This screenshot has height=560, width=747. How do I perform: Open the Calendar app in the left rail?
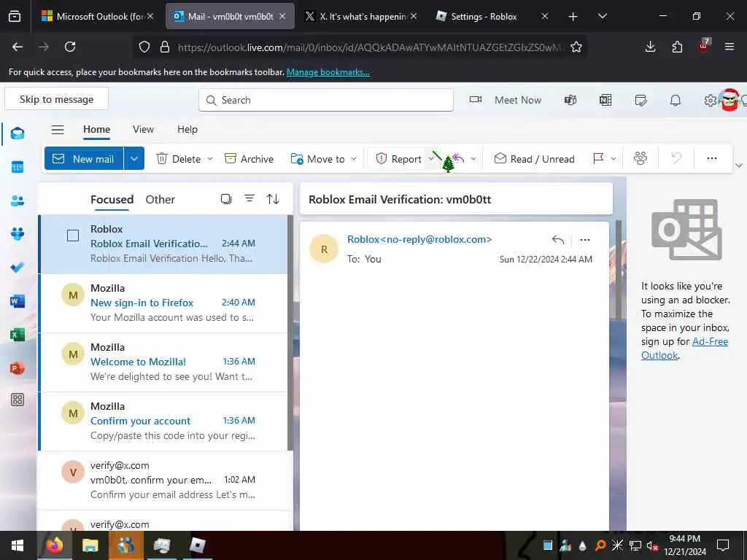18,167
